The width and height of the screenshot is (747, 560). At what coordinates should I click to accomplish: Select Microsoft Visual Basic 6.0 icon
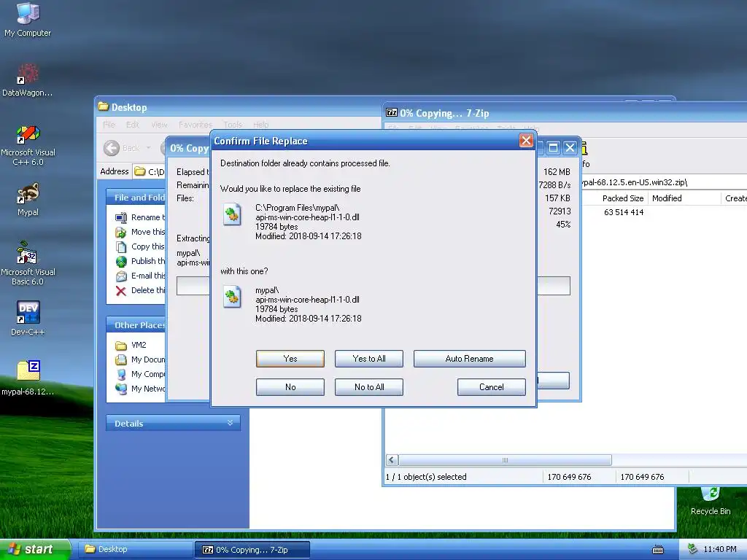[x=28, y=264]
